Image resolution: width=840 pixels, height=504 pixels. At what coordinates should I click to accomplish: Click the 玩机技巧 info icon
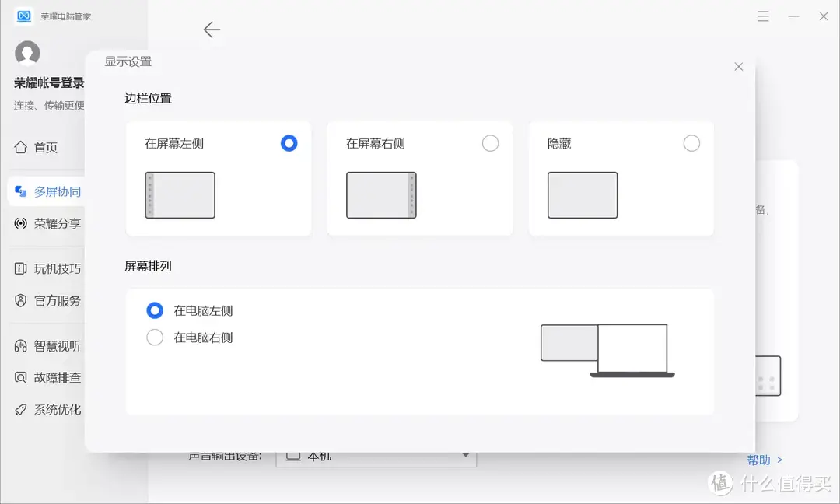point(20,268)
